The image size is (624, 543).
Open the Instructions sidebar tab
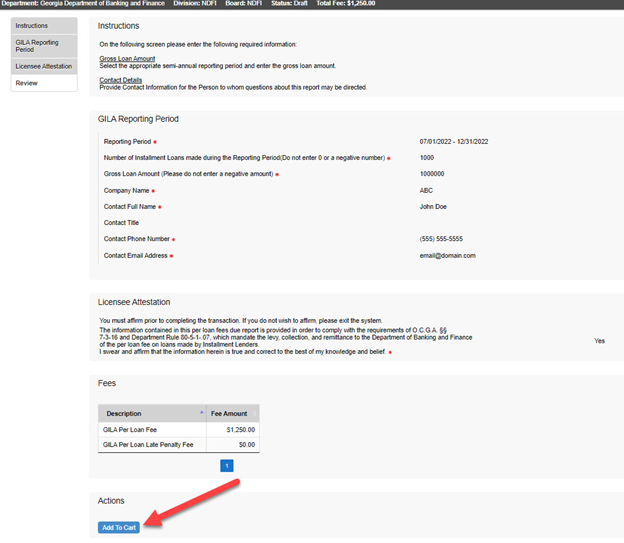(31, 25)
